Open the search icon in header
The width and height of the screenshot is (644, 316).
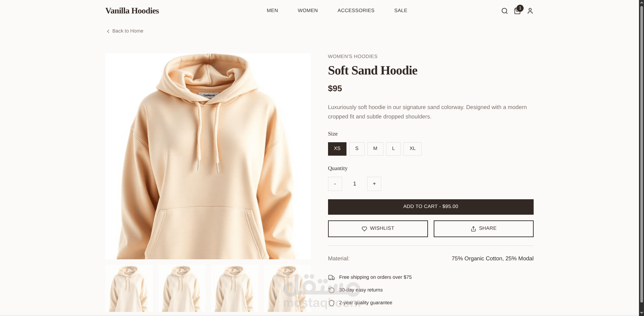click(x=504, y=11)
